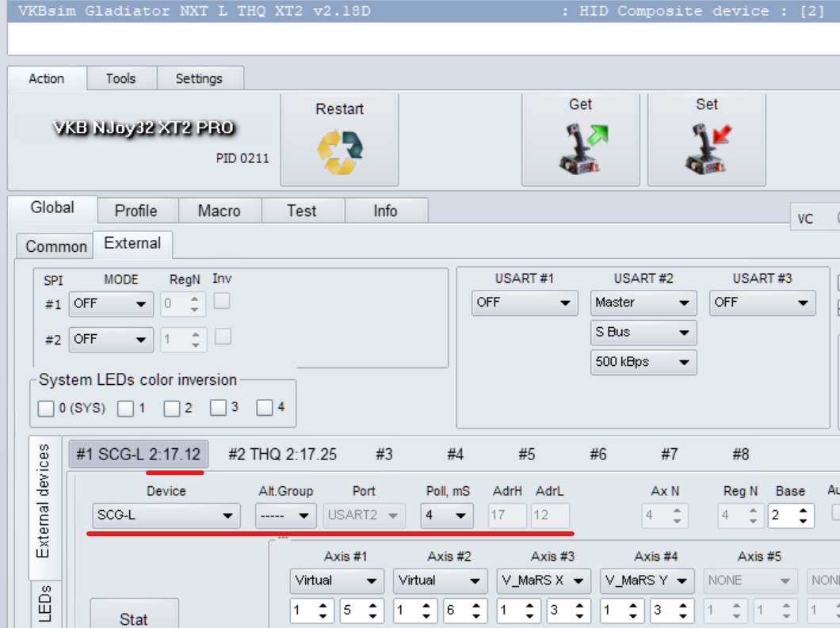Click the Stat button
The height and width of the screenshot is (628, 840).
click(134, 615)
